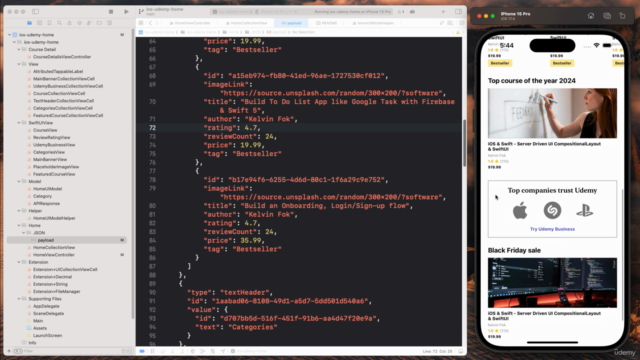
Task: Stop the running Xcode build
Action: (111, 12)
